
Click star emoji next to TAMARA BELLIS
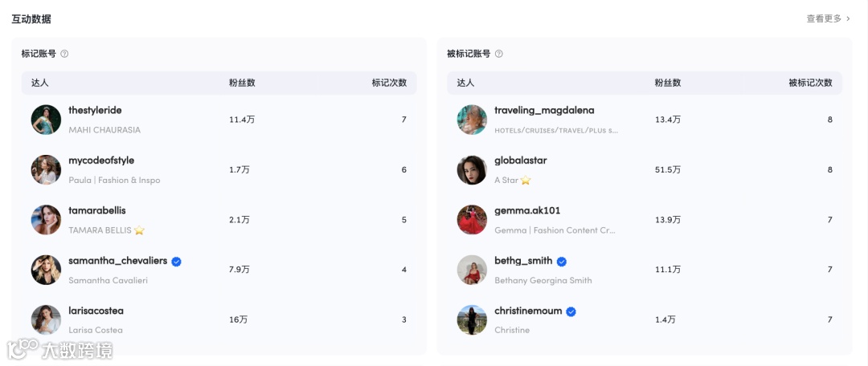pos(139,230)
